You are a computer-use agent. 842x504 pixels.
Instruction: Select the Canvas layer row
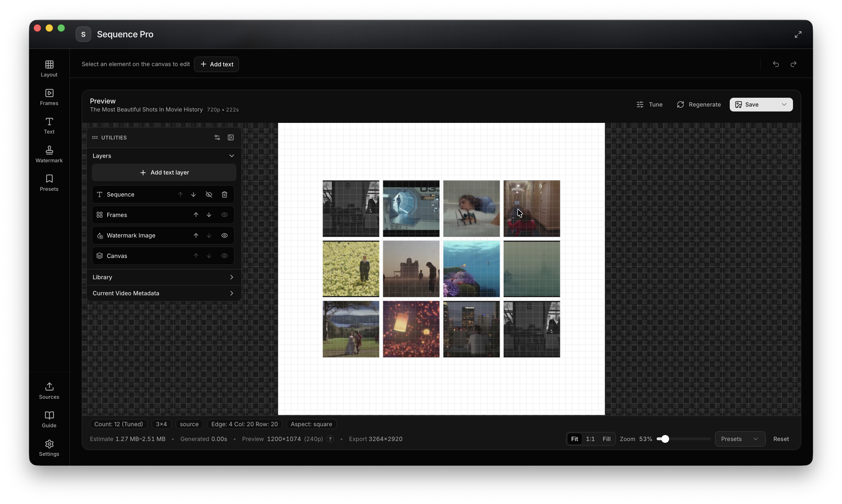(x=163, y=256)
